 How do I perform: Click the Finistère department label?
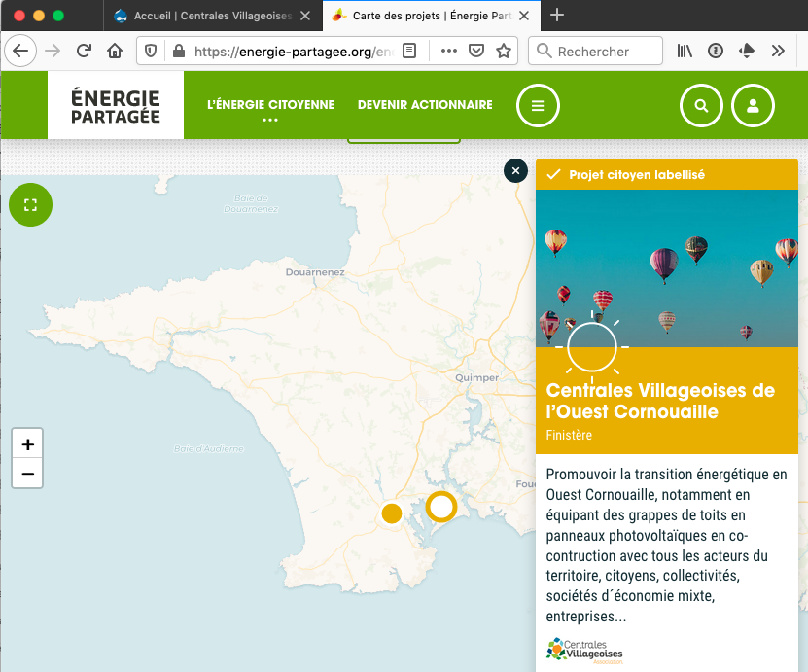click(569, 435)
